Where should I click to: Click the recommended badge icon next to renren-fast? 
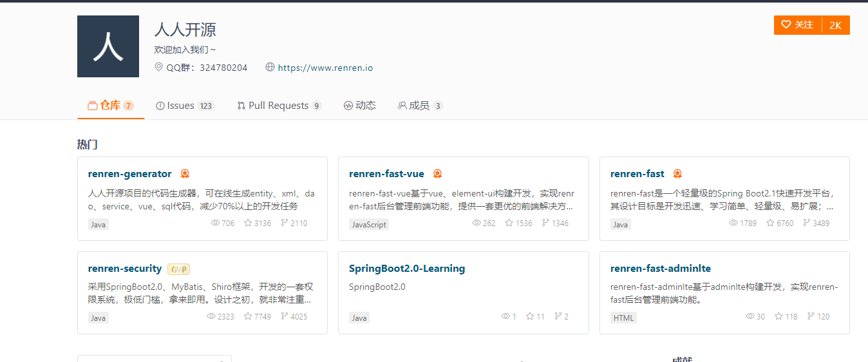pyautogui.click(x=677, y=174)
